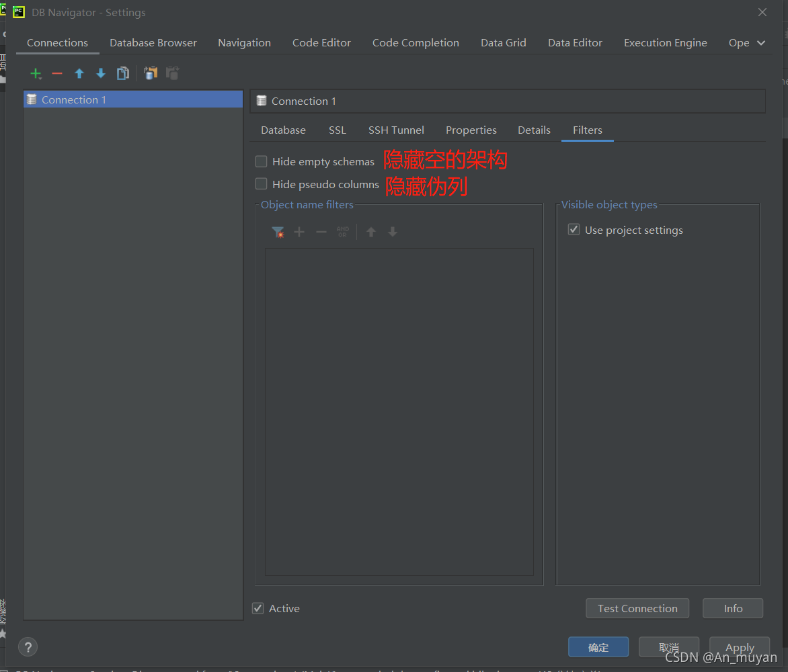
Task: Switch to the SSL sub-tab
Action: click(x=338, y=130)
